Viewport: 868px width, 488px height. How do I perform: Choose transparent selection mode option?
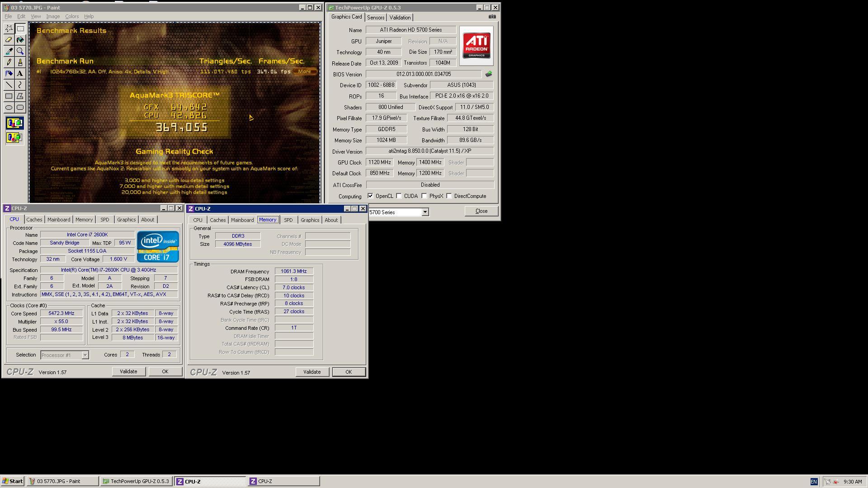pyautogui.click(x=14, y=137)
